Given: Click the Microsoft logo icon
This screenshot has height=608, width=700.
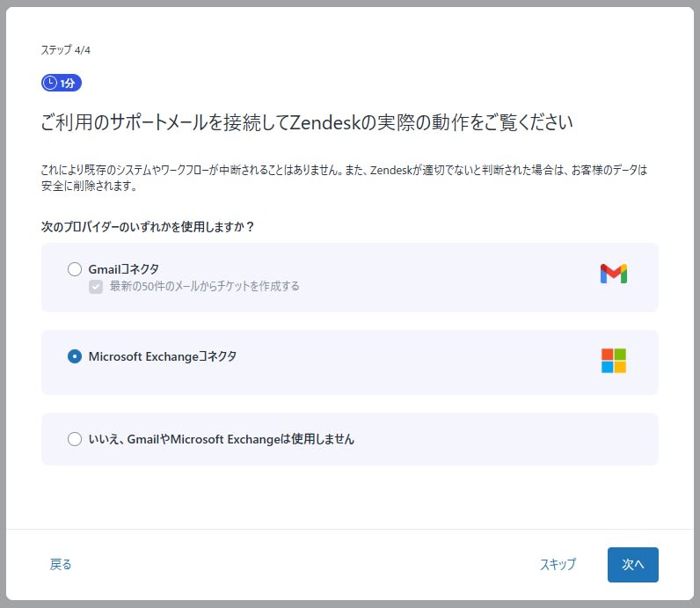Looking at the screenshot, I should click(x=614, y=361).
